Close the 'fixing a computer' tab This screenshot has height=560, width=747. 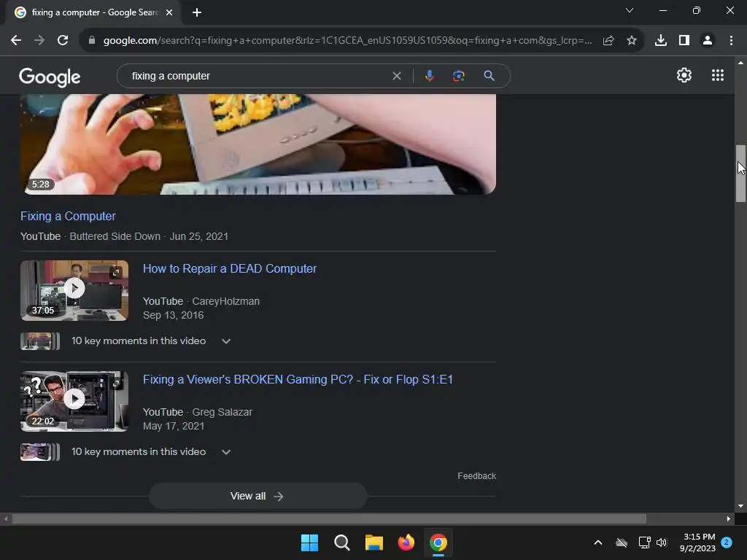pos(169,12)
